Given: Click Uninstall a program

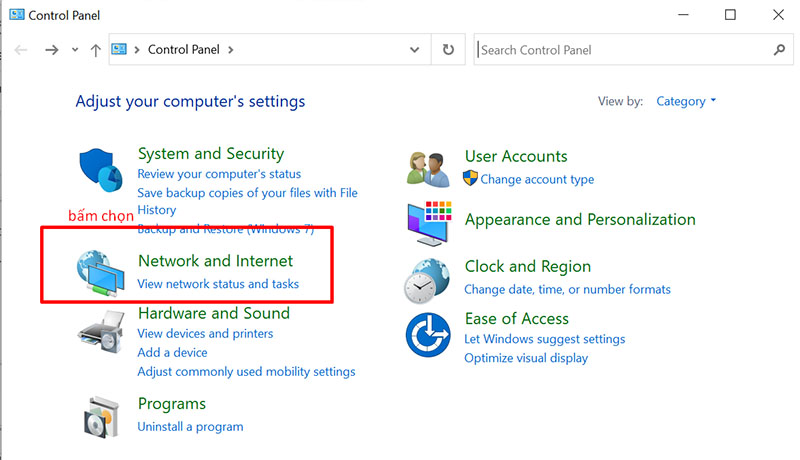Looking at the screenshot, I should (190, 427).
